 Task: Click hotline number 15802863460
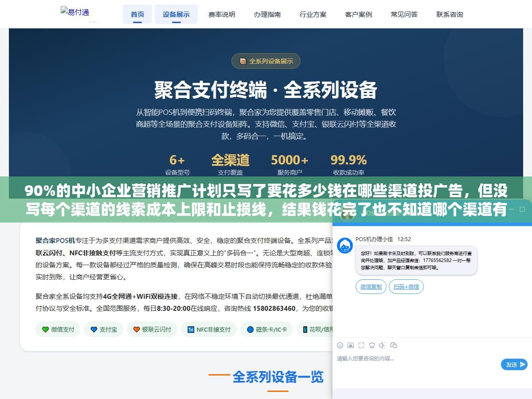(x=274, y=309)
